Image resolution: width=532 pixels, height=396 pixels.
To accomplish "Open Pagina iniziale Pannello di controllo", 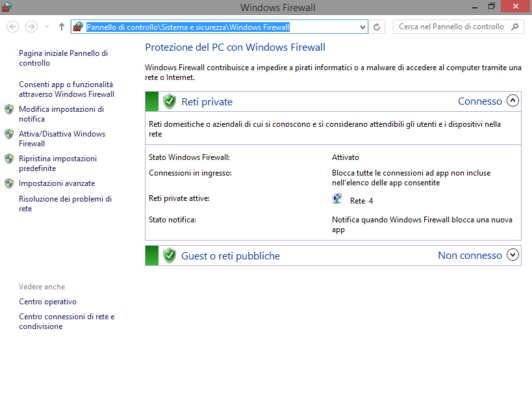I will click(x=63, y=58).
